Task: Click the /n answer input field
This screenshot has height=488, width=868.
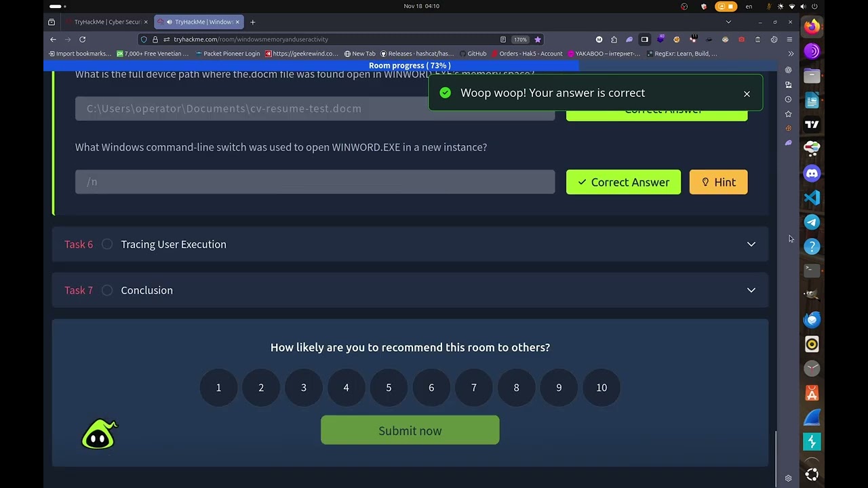Action: (x=315, y=182)
